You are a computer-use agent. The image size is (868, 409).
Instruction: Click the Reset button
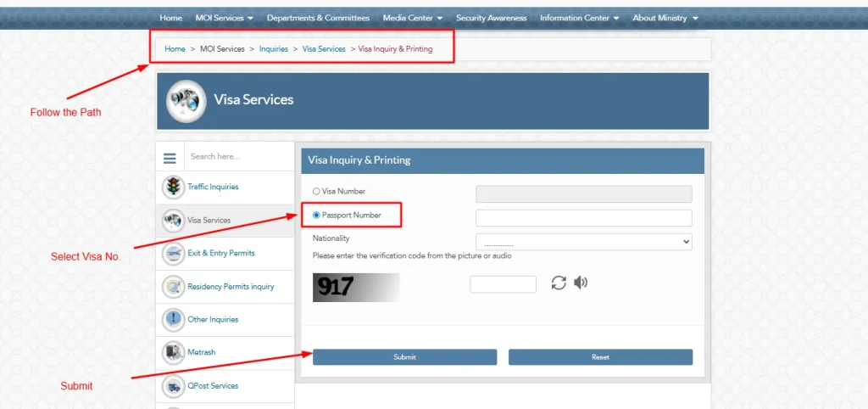pos(600,357)
